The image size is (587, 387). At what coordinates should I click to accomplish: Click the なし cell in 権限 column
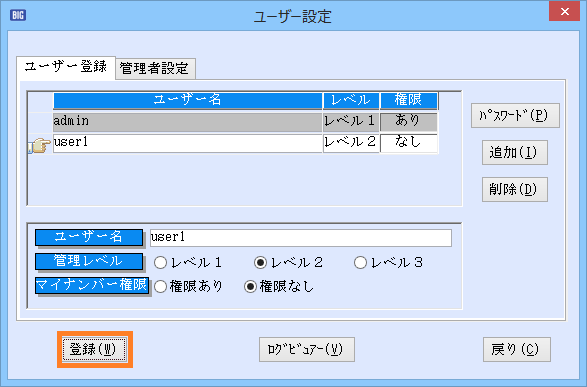coord(408,143)
